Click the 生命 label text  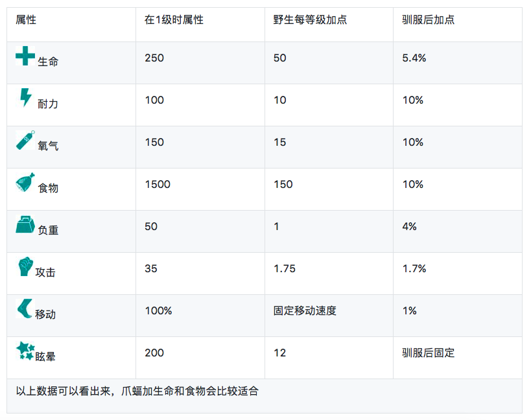point(48,62)
